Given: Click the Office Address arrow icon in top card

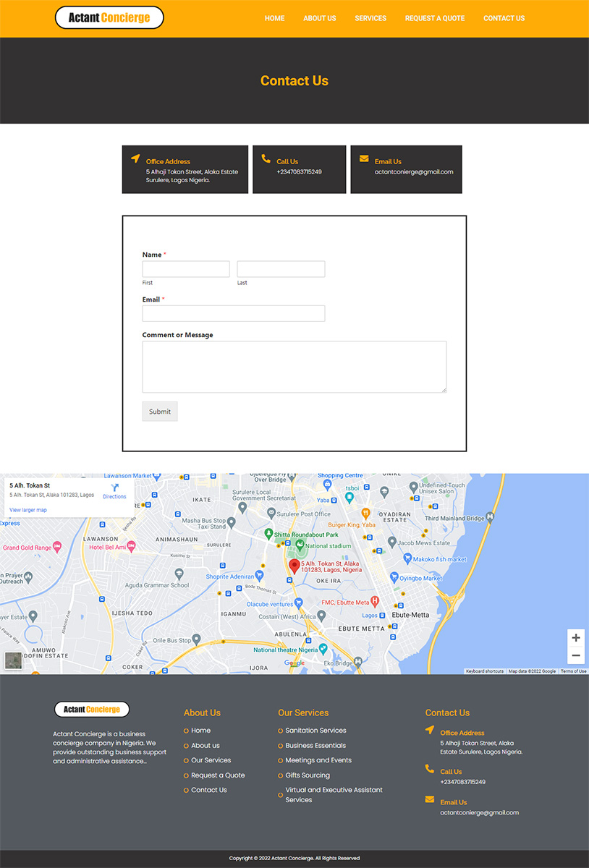Looking at the screenshot, I should [135, 158].
